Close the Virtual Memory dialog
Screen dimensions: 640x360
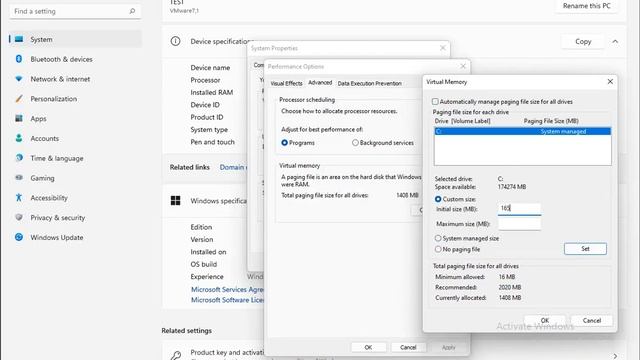pyautogui.click(x=610, y=82)
